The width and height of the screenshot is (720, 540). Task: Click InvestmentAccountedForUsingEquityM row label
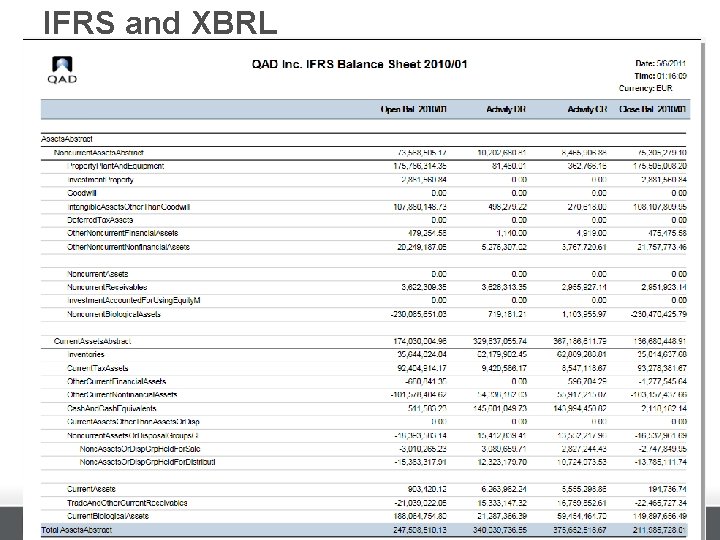[134, 300]
